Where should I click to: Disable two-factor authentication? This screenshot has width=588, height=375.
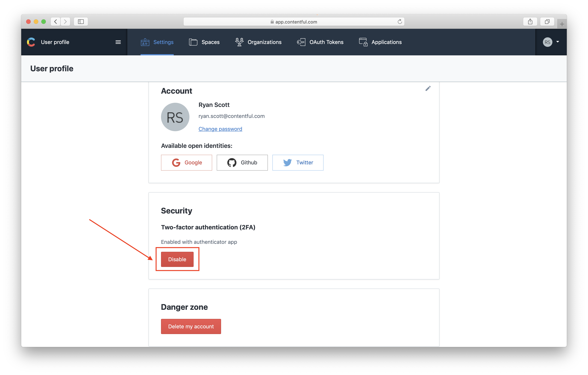coord(177,259)
